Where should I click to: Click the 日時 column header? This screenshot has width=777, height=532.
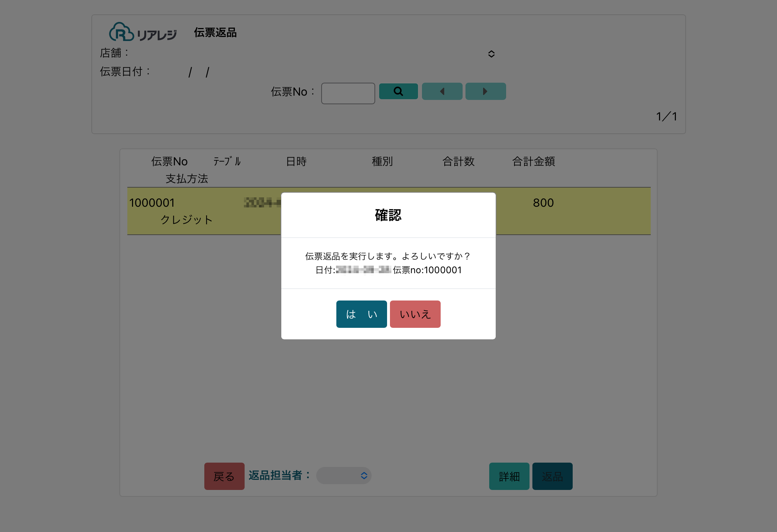296,161
